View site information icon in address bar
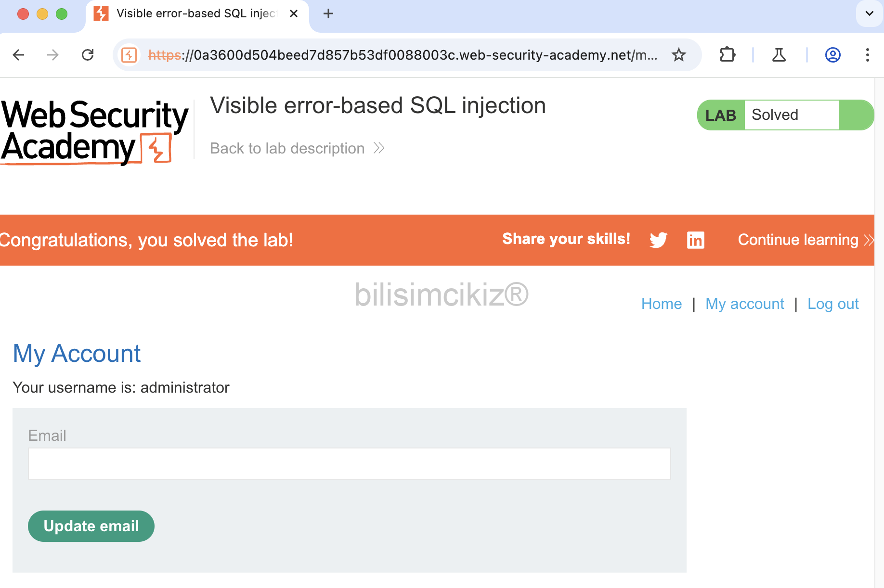The image size is (884, 588). pyautogui.click(x=129, y=55)
